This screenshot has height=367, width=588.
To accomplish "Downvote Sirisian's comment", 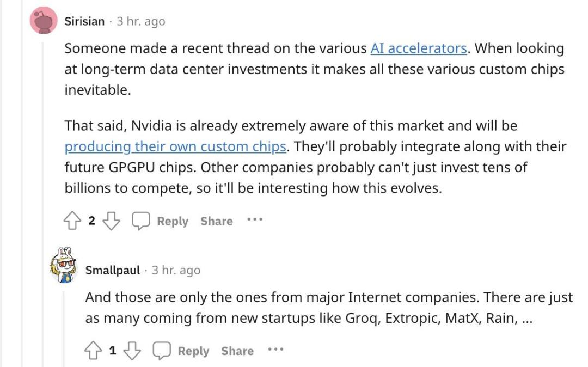I will [111, 221].
